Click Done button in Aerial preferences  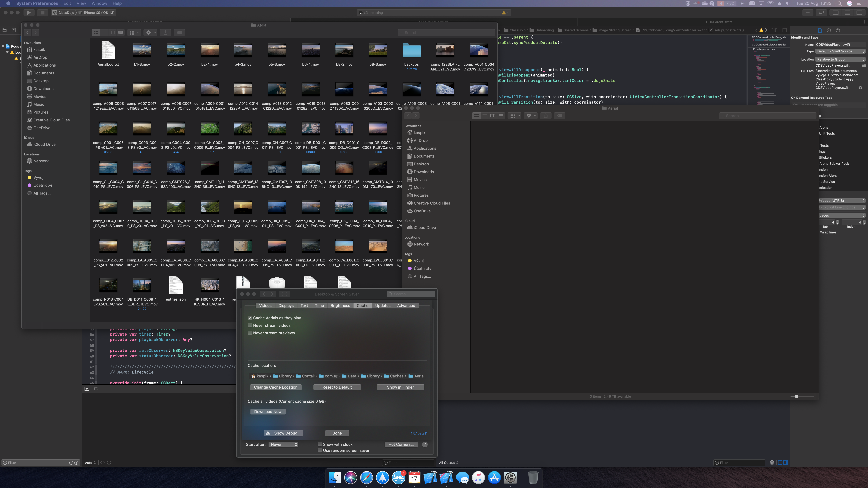click(x=337, y=433)
